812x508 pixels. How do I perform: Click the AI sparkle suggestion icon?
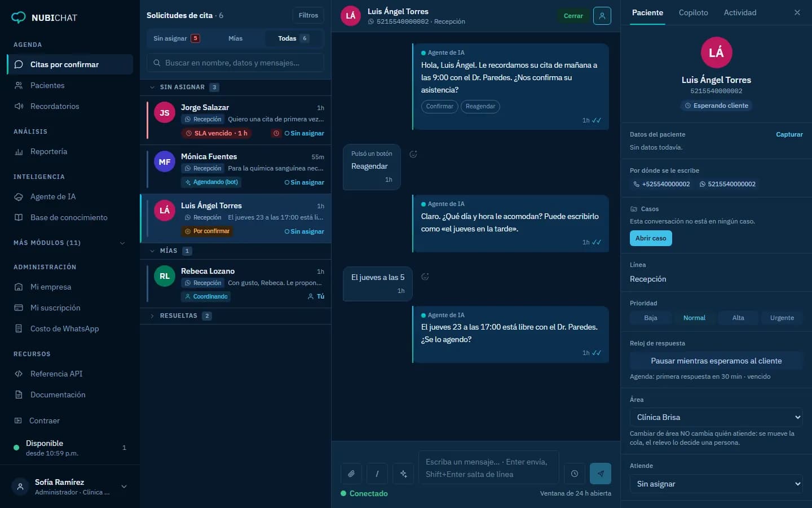[x=403, y=474]
